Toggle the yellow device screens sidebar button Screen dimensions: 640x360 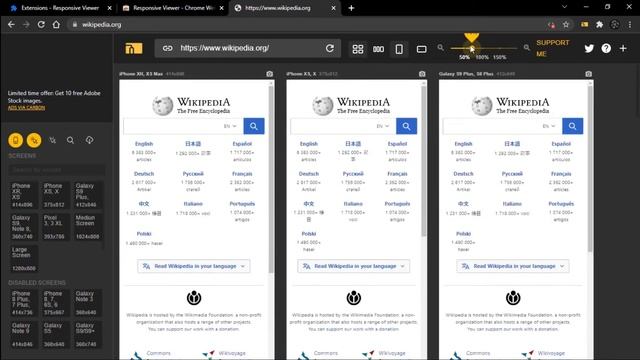[16, 140]
